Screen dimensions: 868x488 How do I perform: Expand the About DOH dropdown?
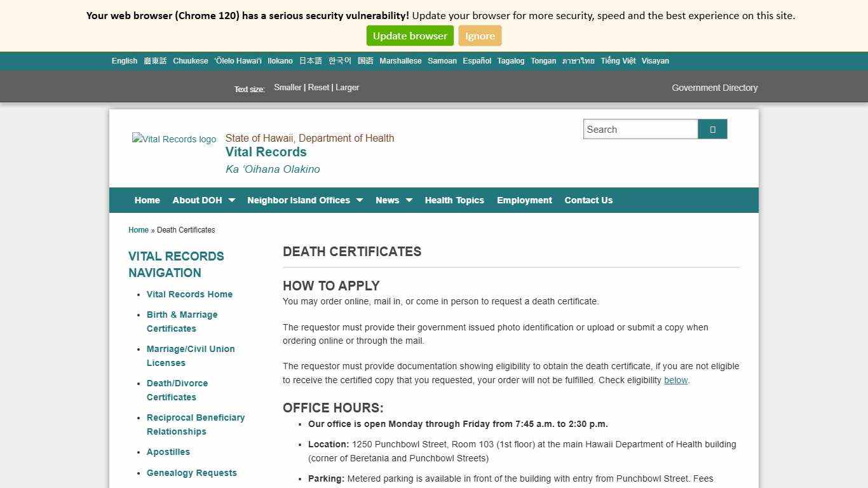pyautogui.click(x=198, y=200)
